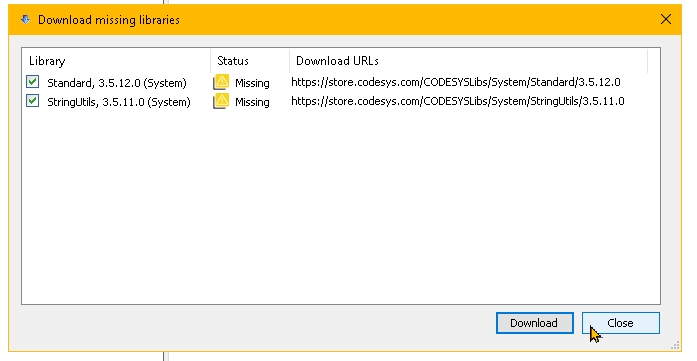Click the Download missing libraries title text
The image size is (697, 361).
coord(109,20)
